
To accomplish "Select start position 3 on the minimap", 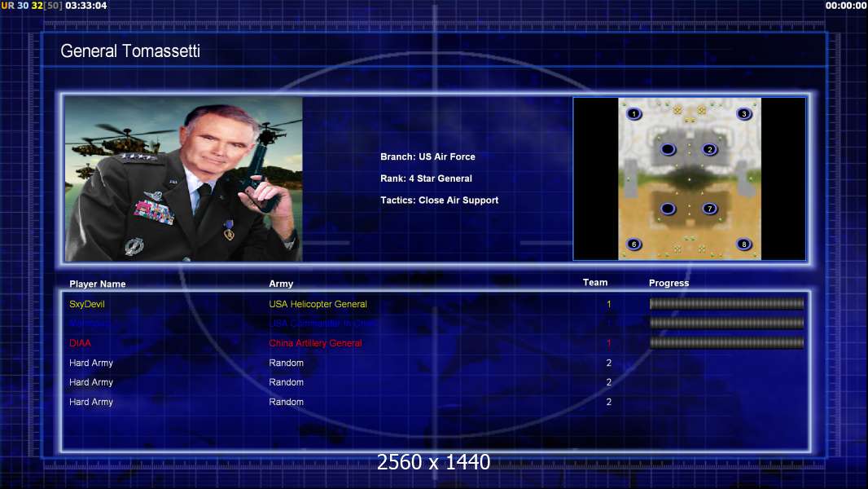I will click(744, 114).
